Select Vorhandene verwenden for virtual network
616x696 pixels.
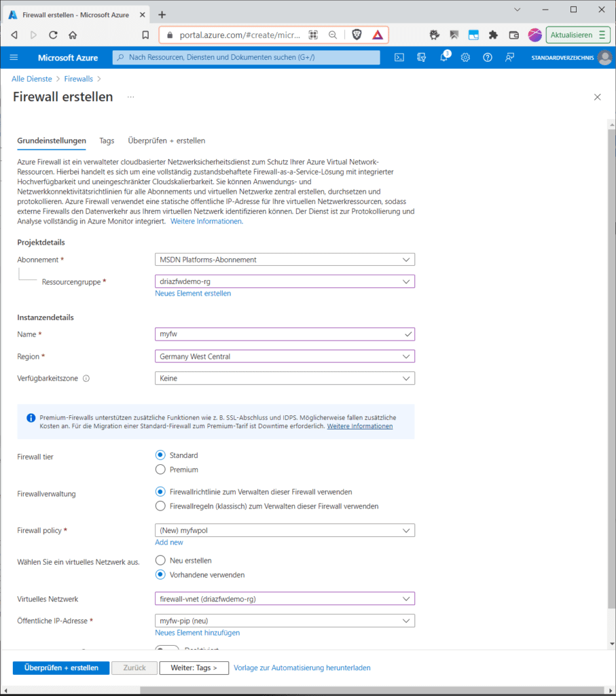160,574
